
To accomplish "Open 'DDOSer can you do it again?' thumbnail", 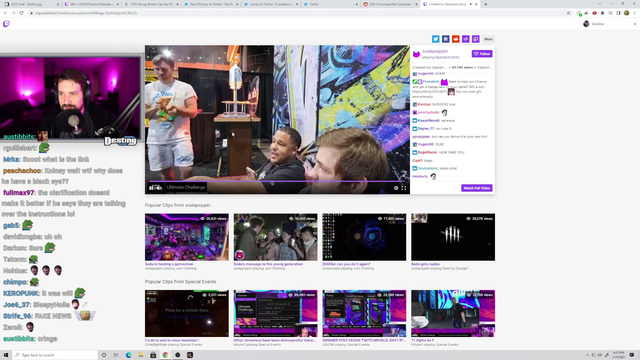I will pyautogui.click(x=364, y=237).
